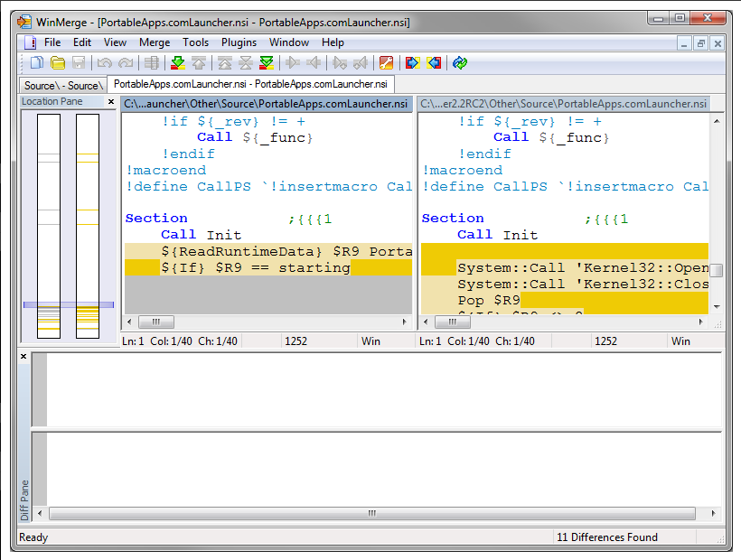Click the vertical scrollbar up arrow
The width and height of the screenshot is (741, 560).
click(x=717, y=121)
